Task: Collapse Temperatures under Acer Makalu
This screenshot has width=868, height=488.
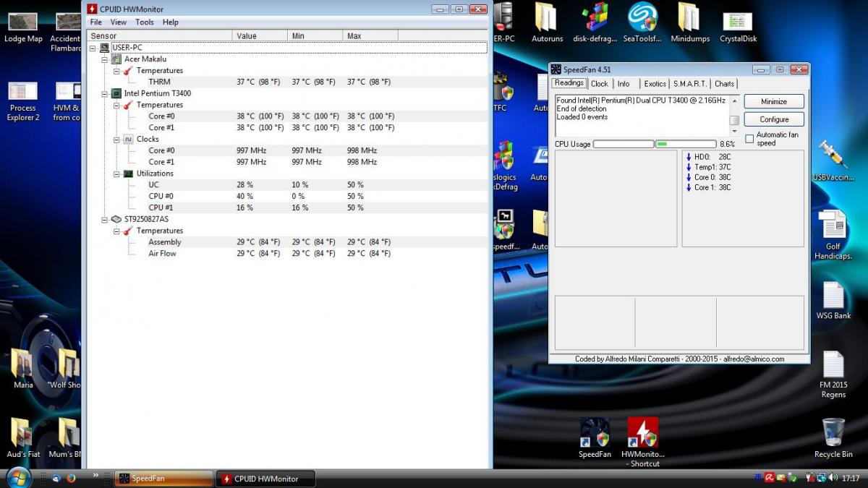Action: (116, 71)
